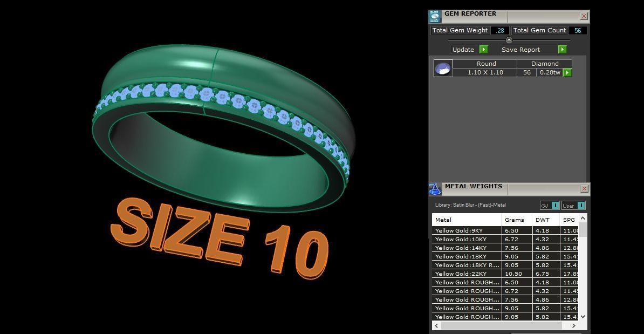Click the slider handle below Total Gem Weight
The image size is (644, 334).
[509, 40]
